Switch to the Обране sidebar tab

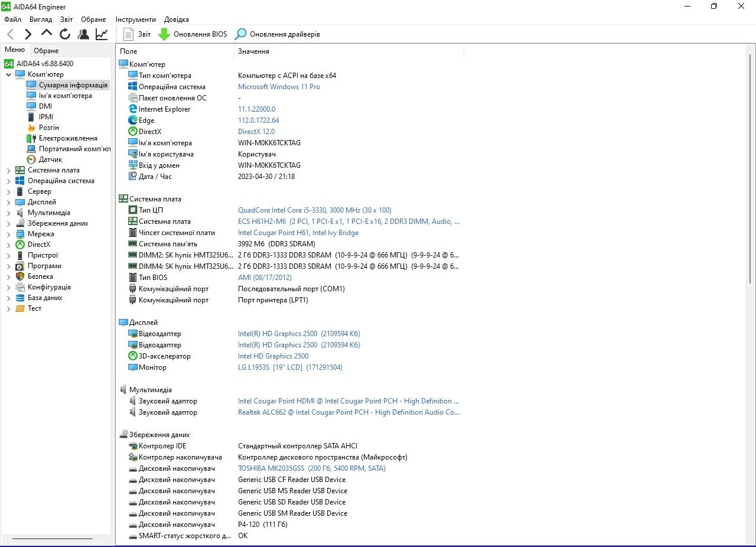46,51
